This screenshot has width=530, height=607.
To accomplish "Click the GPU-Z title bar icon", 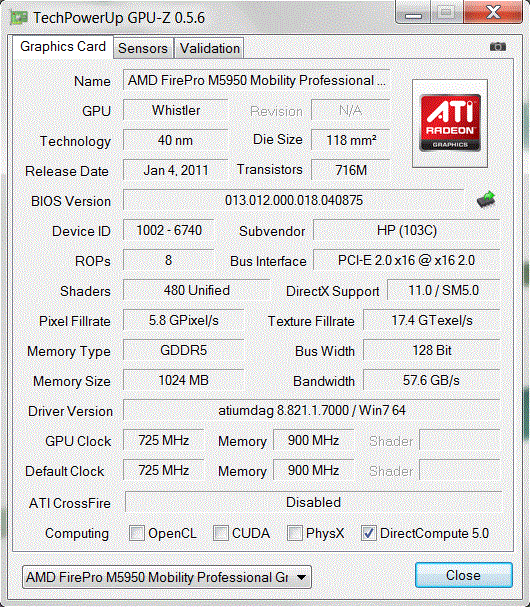I will point(19,17).
